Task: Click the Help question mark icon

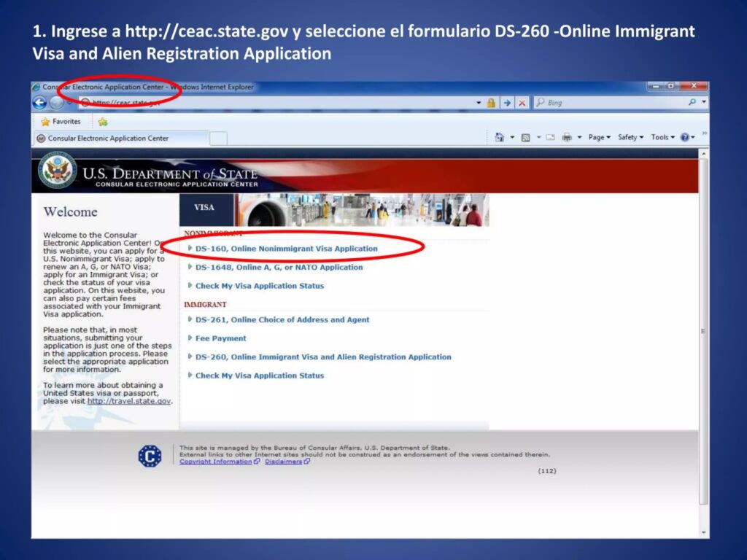Action: point(684,137)
